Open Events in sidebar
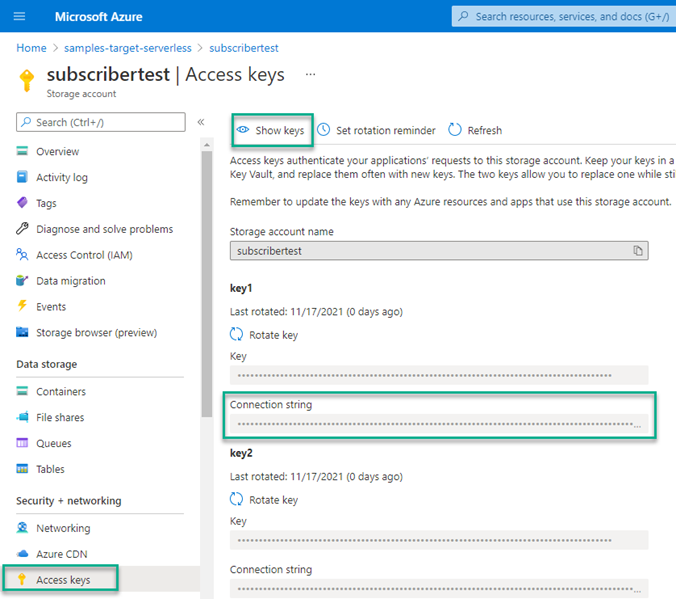The height and width of the screenshot is (599, 676). pos(51,307)
